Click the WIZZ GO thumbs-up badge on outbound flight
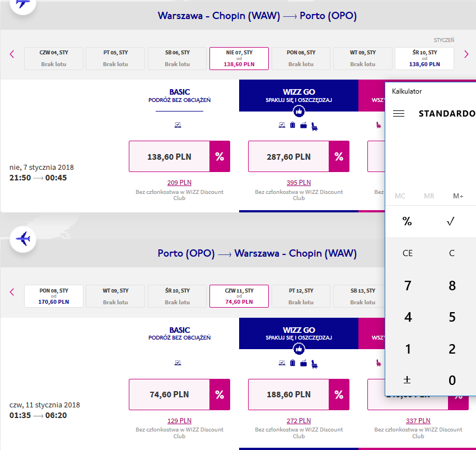 299,112
